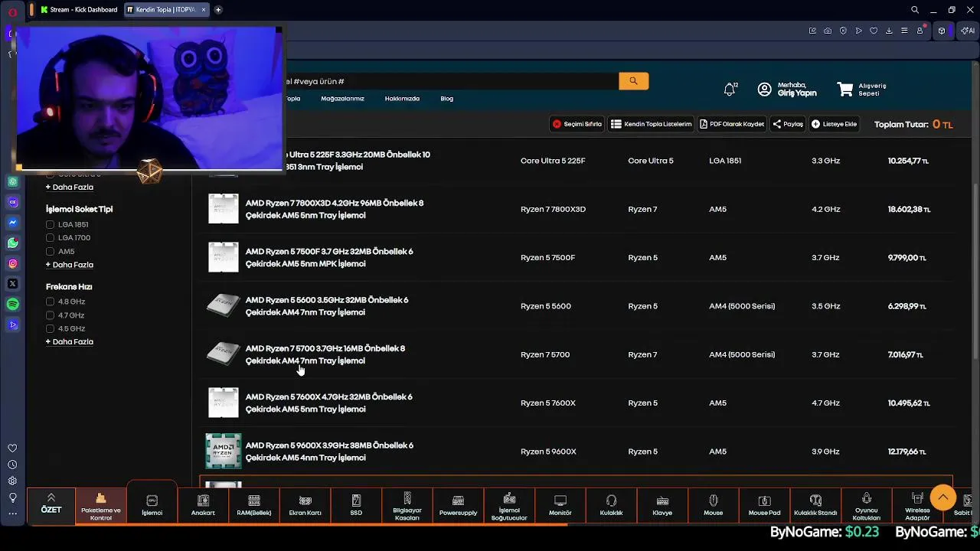Open the Bilgisayar Kasaları category
This screenshot has width=980, height=551.
407,506
